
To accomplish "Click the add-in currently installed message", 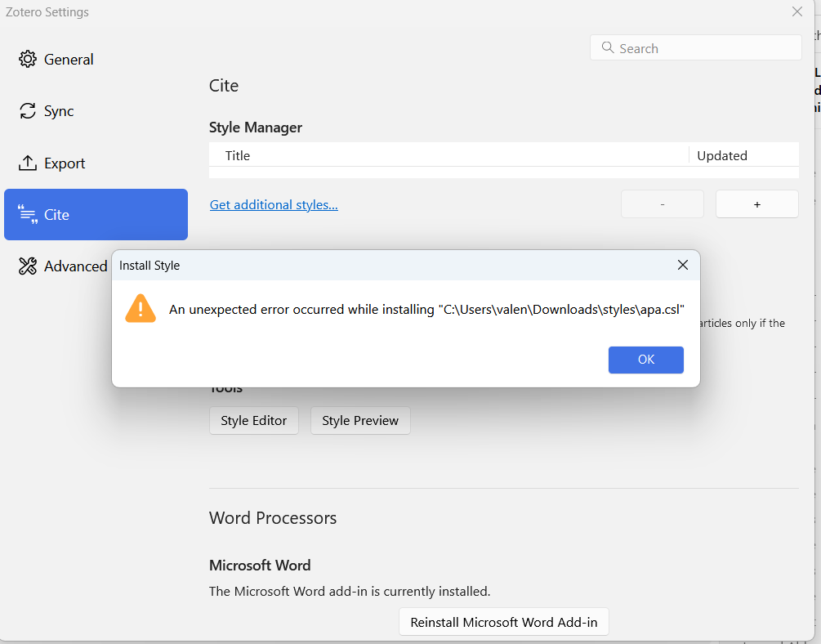I will [350, 591].
